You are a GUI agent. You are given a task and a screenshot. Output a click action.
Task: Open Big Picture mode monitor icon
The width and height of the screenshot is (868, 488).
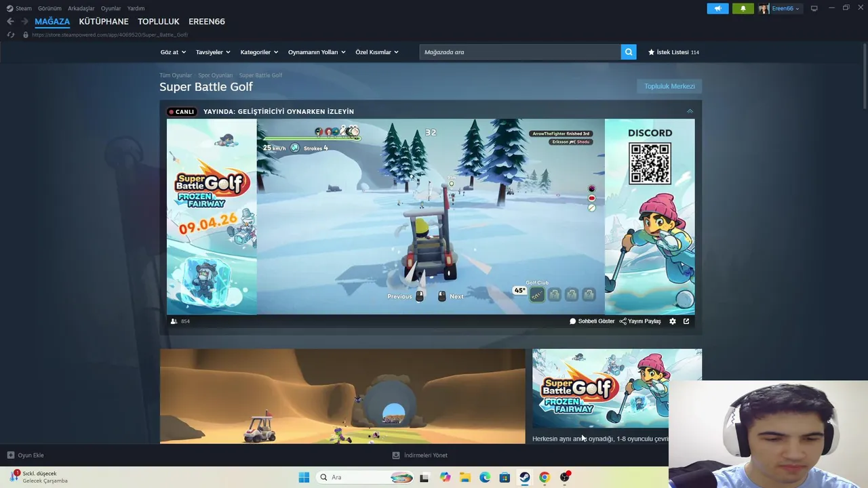pos(814,8)
